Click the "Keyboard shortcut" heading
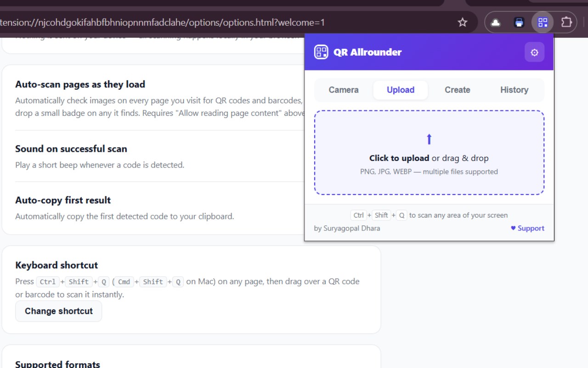This screenshot has height=368, width=588. pyautogui.click(x=57, y=265)
